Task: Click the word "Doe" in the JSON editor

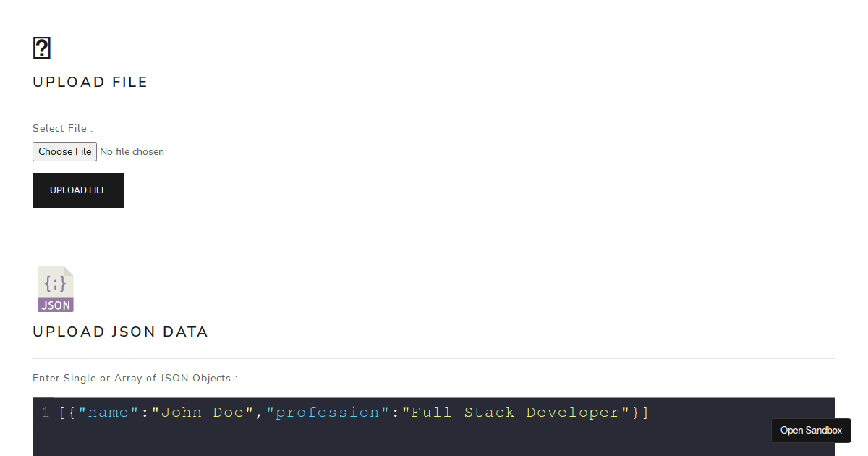Action: tap(229, 413)
